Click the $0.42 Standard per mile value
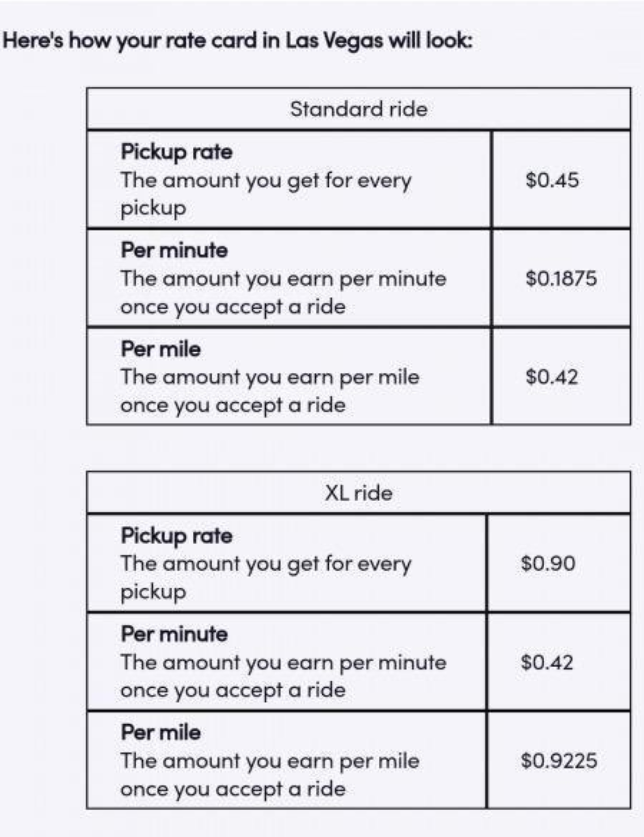The image size is (644, 837). [x=552, y=377]
